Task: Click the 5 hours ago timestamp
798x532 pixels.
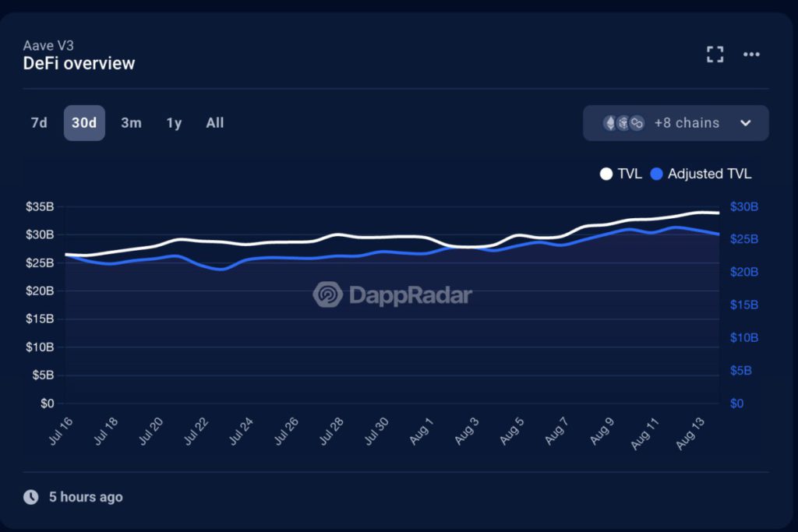Action: click(86, 496)
